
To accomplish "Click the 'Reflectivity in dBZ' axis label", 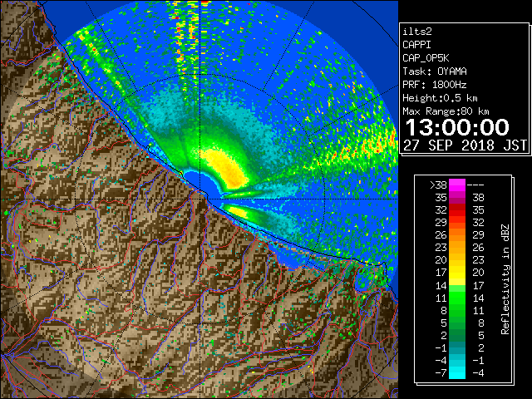I will pyautogui.click(x=505, y=279).
